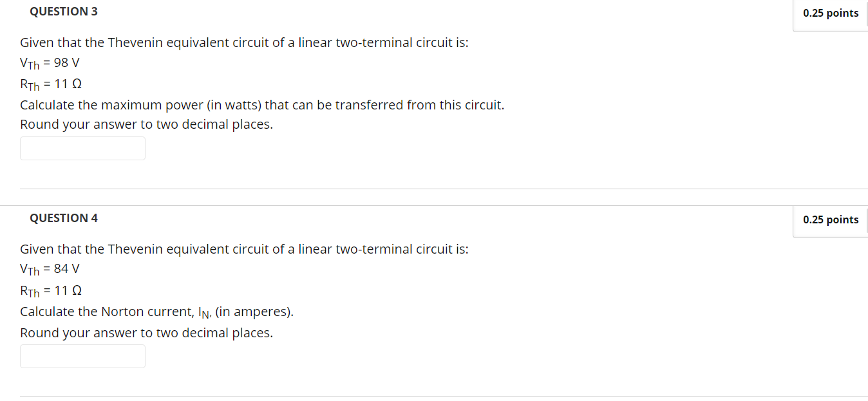The width and height of the screenshot is (868, 401).
Task: Select the QUESTION 4 heading
Action: click(63, 218)
